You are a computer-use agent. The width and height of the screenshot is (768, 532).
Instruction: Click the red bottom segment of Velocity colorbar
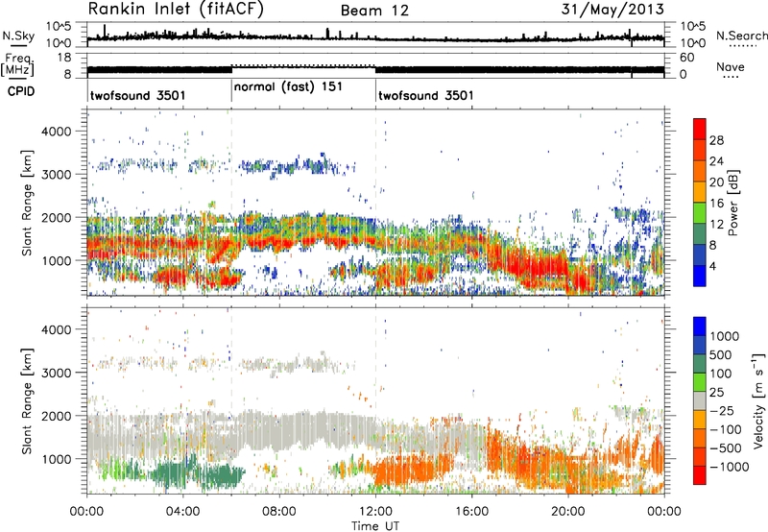pyautogui.click(x=700, y=475)
